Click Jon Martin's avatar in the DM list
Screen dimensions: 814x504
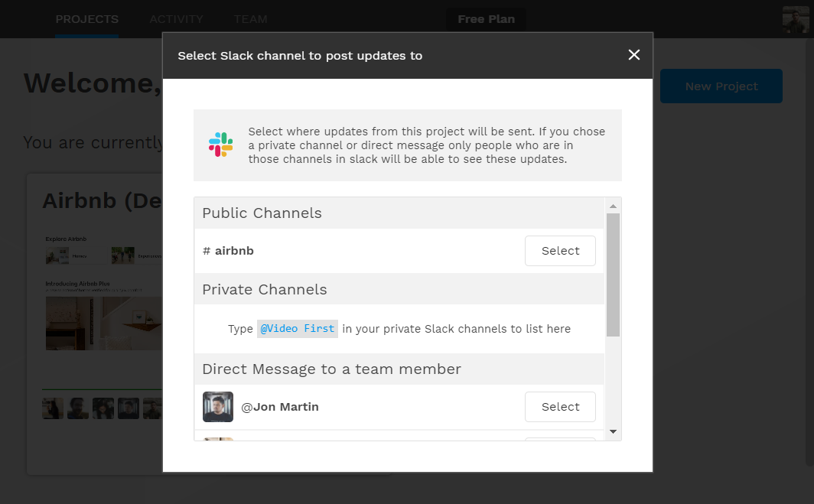[218, 406]
